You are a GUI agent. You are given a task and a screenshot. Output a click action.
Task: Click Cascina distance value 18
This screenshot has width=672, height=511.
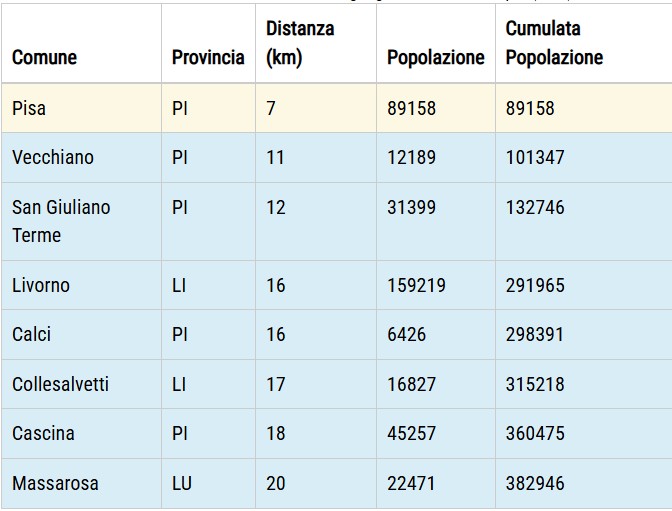point(276,433)
